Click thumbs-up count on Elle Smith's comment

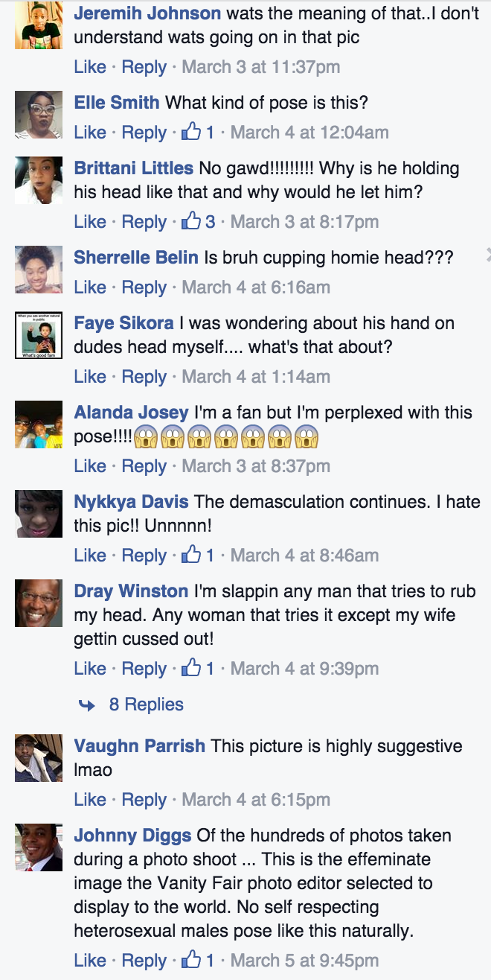210,133
